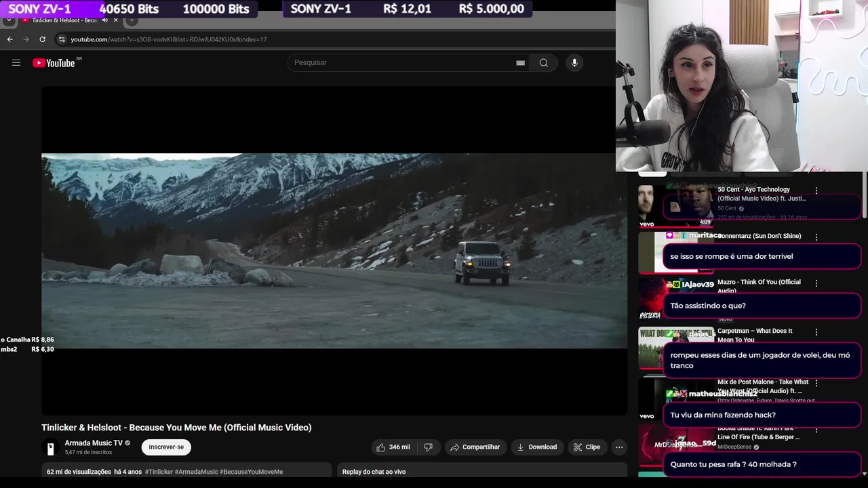Viewport: 868px width, 488px height.
Task: Click the video title Because You Move Me
Action: (176, 428)
